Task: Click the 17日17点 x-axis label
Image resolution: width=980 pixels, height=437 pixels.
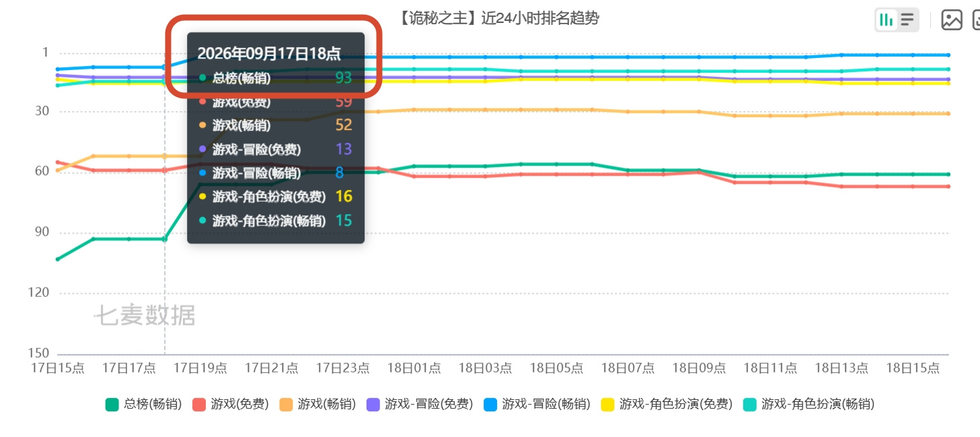Action: [129, 368]
